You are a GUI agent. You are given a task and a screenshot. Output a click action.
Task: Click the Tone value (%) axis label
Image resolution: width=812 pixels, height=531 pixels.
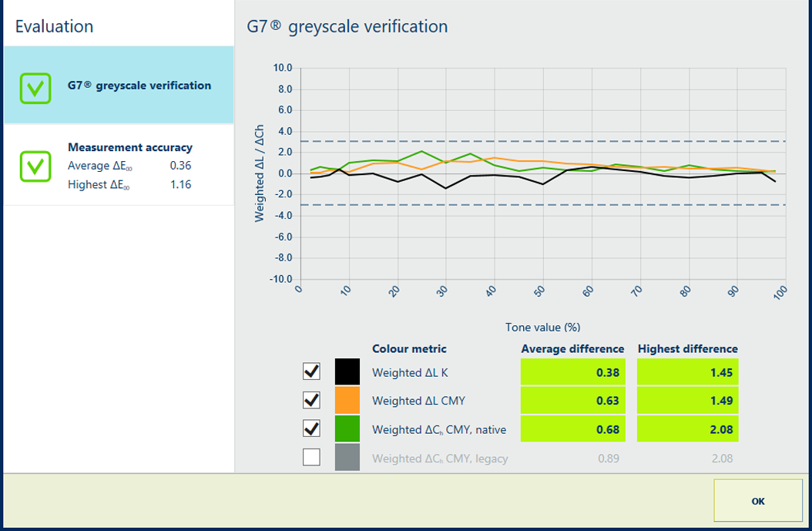click(x=542, y=328)
